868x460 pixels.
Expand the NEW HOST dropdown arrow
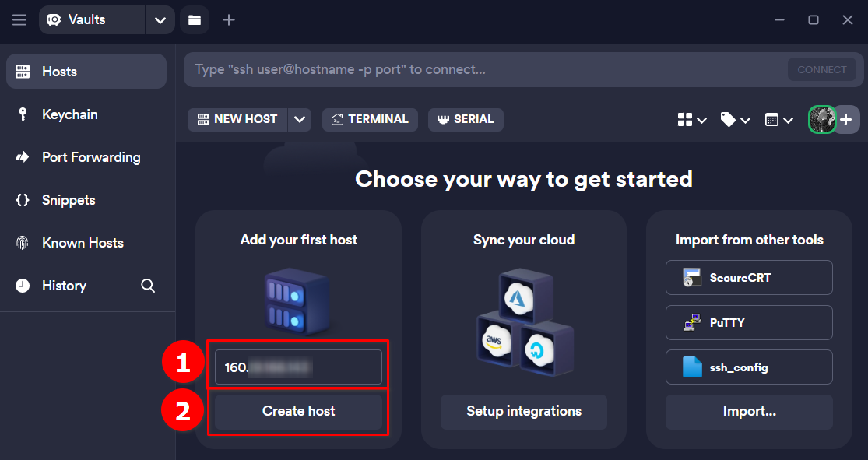click(300, 120)
